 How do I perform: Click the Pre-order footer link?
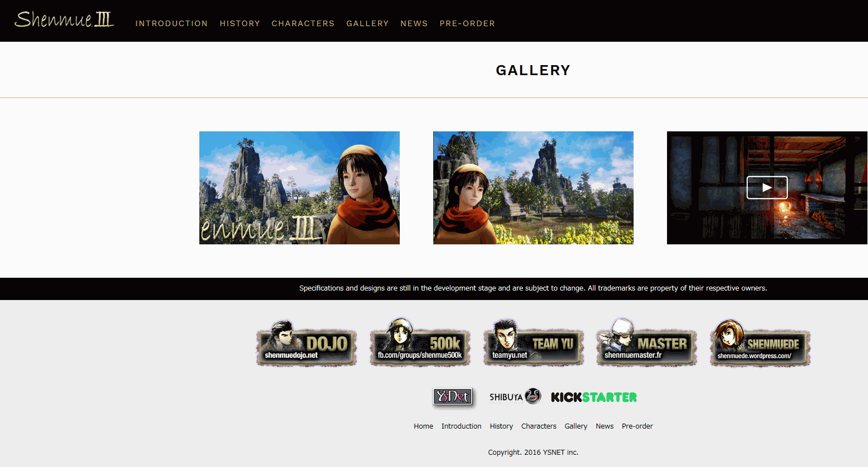click(x=637, y=426)
